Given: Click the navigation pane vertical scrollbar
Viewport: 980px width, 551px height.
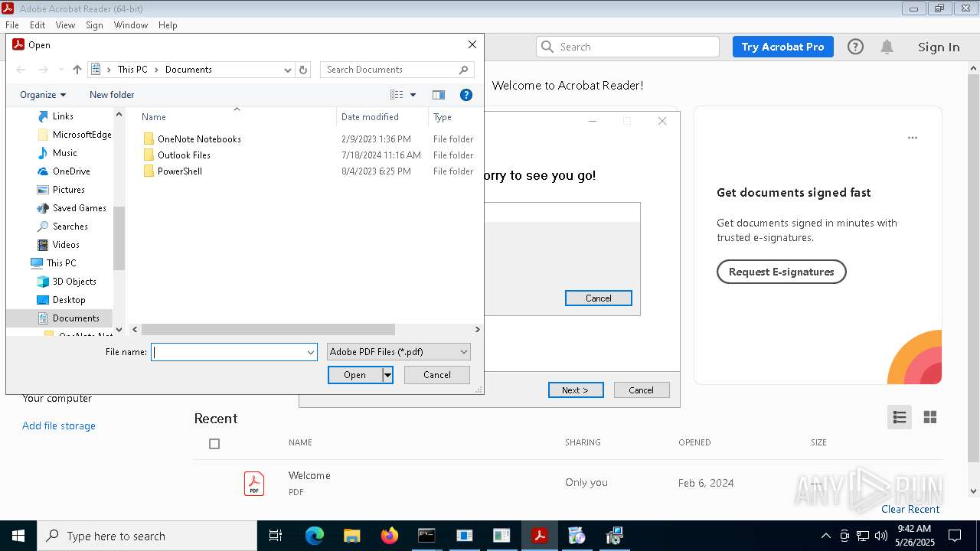Looking at the screenshot, I should [119, 238].
